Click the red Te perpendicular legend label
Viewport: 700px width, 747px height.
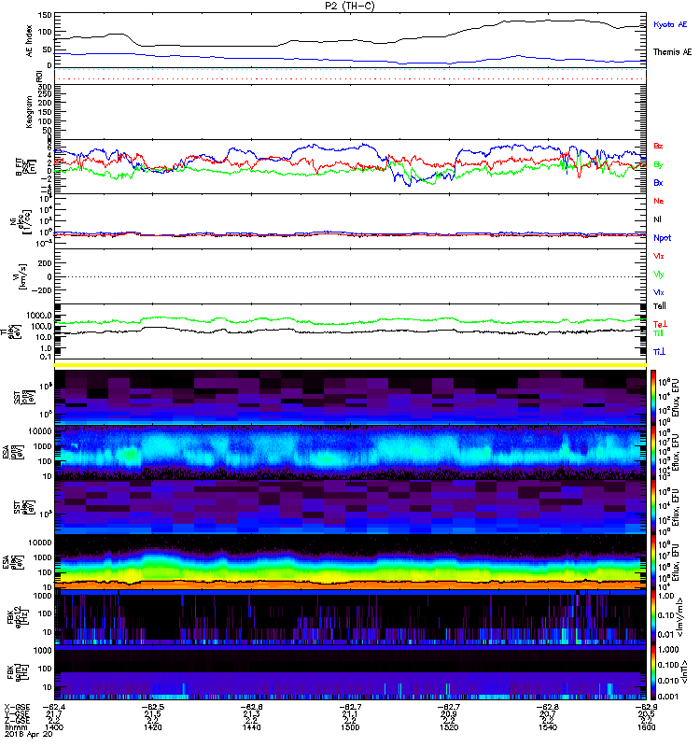click(660, 324)
